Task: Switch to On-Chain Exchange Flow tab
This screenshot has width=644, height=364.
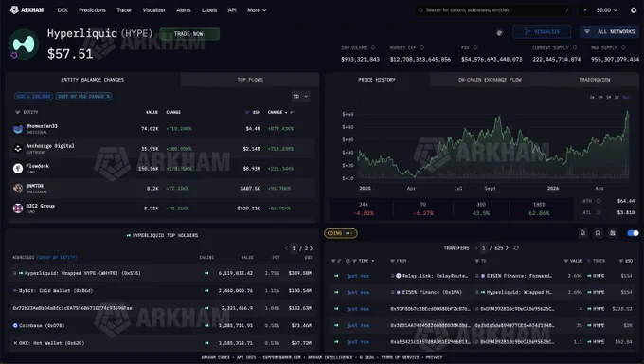Action: pos(490,80)
